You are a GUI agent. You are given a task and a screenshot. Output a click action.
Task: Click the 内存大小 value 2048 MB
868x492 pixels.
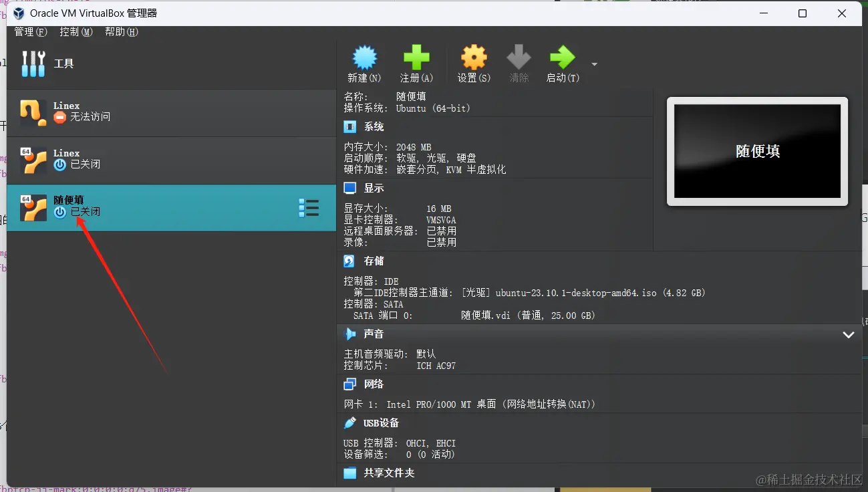pos(414,148)
